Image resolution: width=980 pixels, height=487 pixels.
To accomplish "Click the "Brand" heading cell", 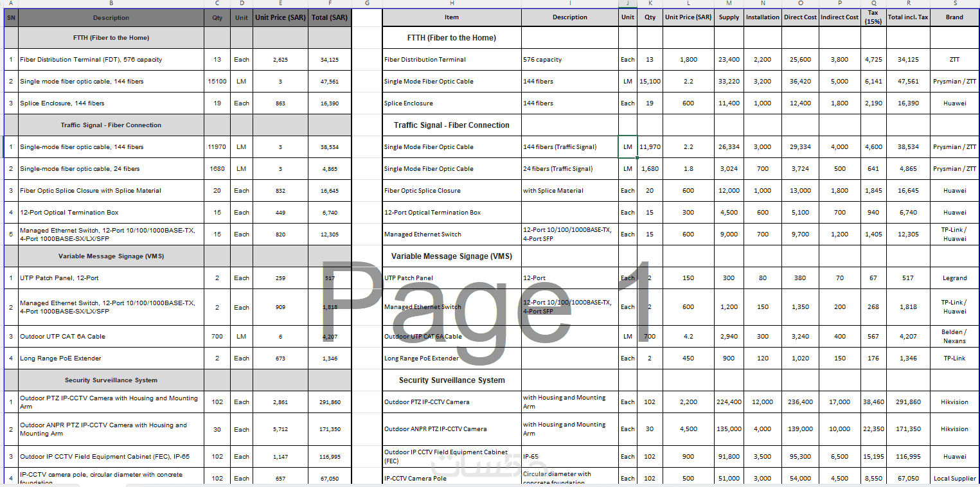I will 954,17.
